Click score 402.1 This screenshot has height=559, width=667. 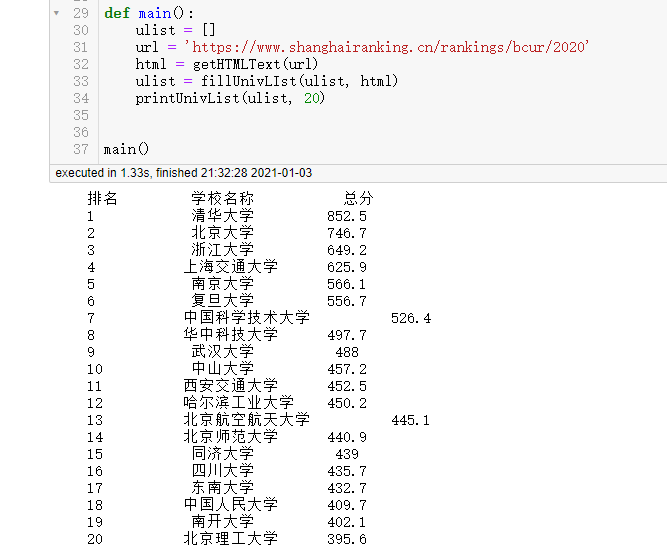pos(347,522)
